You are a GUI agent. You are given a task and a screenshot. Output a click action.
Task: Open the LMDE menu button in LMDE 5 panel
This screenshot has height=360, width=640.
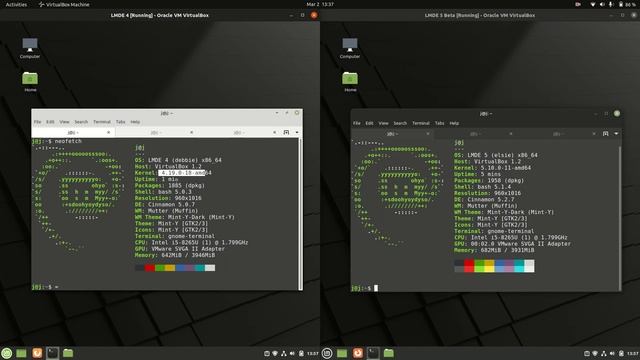[327, 353]
